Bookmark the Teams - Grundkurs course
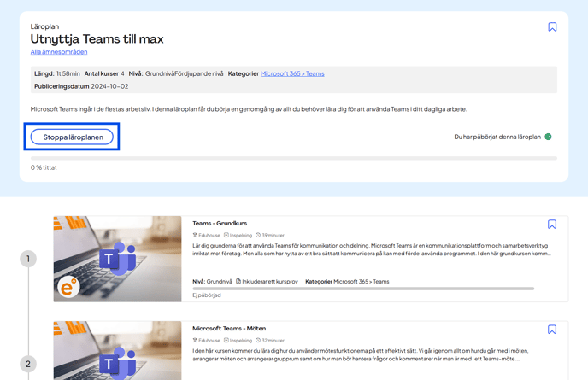 click(x=552, y=225)
